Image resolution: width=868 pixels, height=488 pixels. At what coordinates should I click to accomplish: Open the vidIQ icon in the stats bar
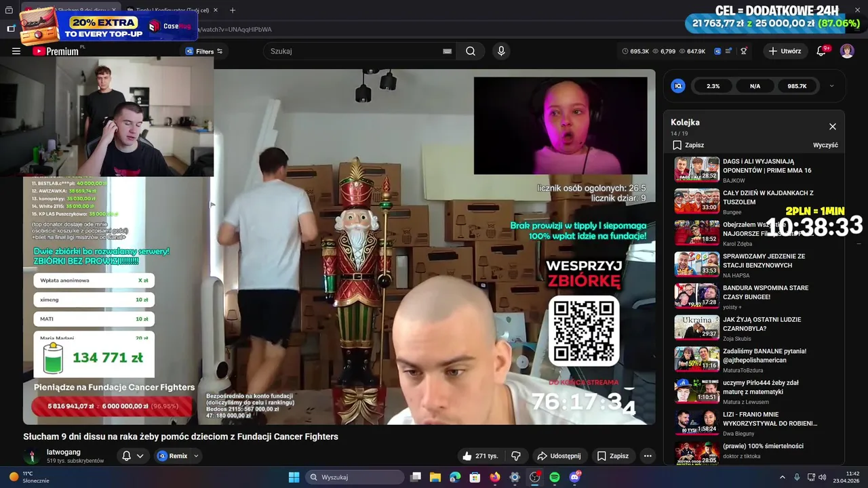click(x=717, y=51)
